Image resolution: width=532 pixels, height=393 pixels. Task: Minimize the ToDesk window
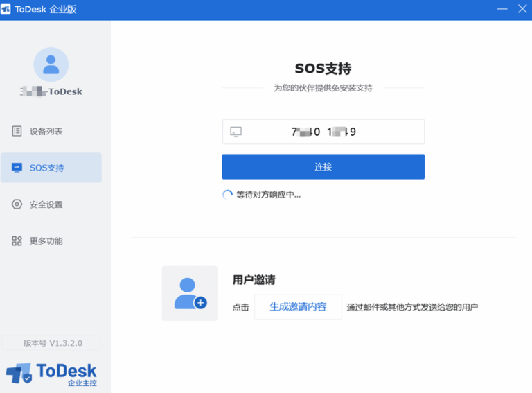tap(502, 9)
